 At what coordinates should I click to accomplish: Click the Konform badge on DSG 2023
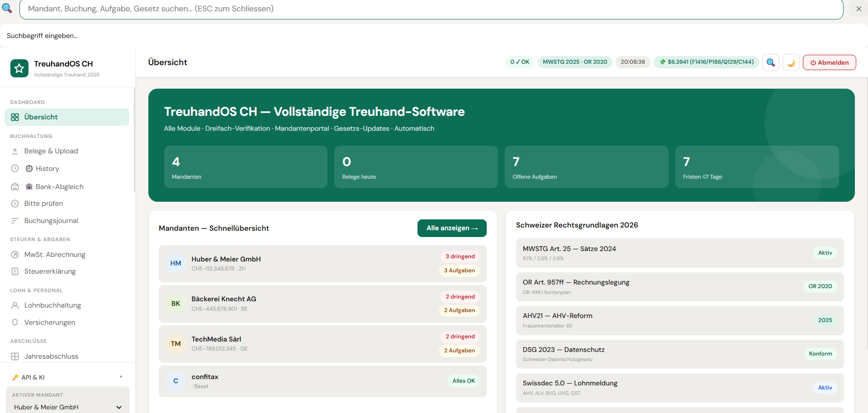[821, 354]
